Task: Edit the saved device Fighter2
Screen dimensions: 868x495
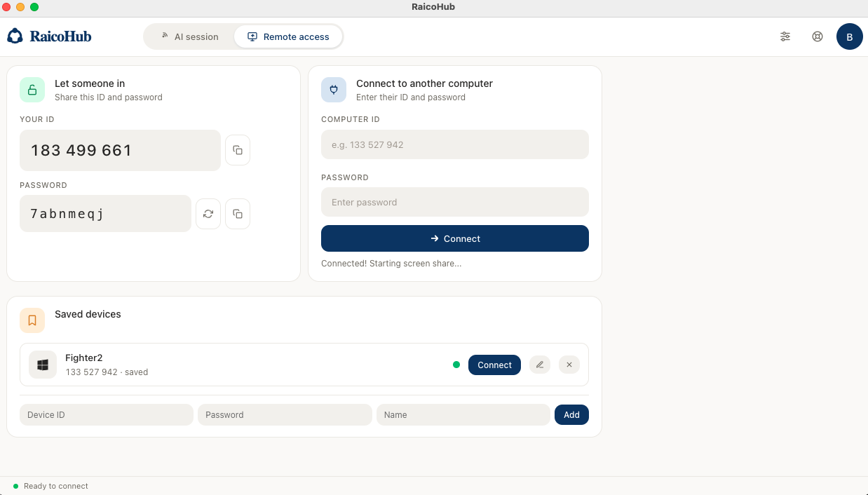Action: pyautogui.click(x=539, y=365)
